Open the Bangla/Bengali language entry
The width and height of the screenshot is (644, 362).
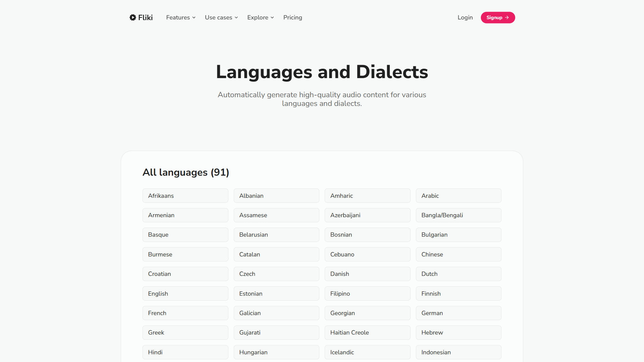pos(459,215)
